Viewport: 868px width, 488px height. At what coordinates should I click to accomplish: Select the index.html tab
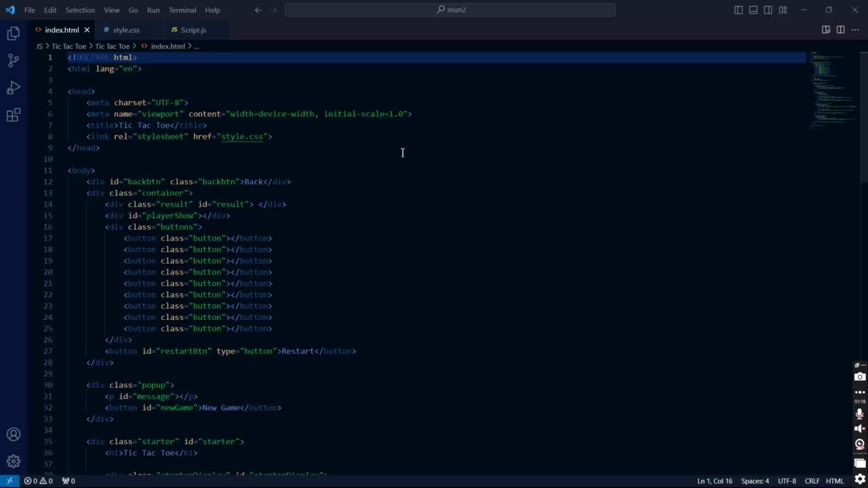pyautogui.click(x=62, y=30)
